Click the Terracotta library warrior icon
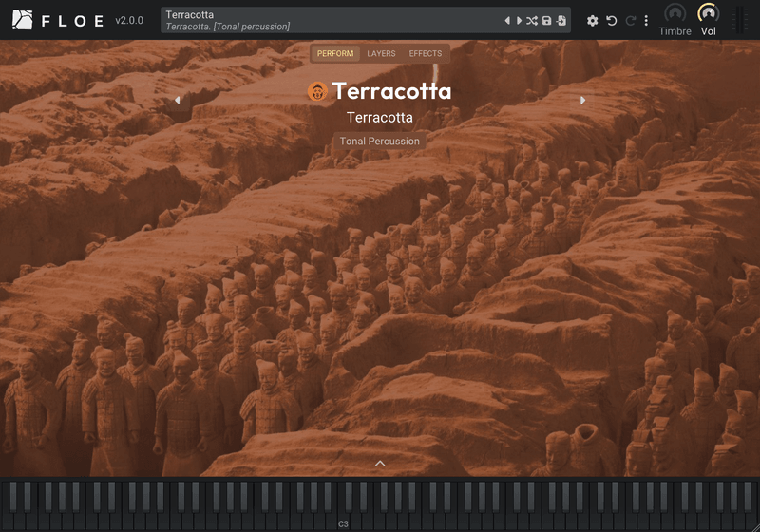Image resolution: width=760 pixels, height=532 pixels. click(318, 91)
